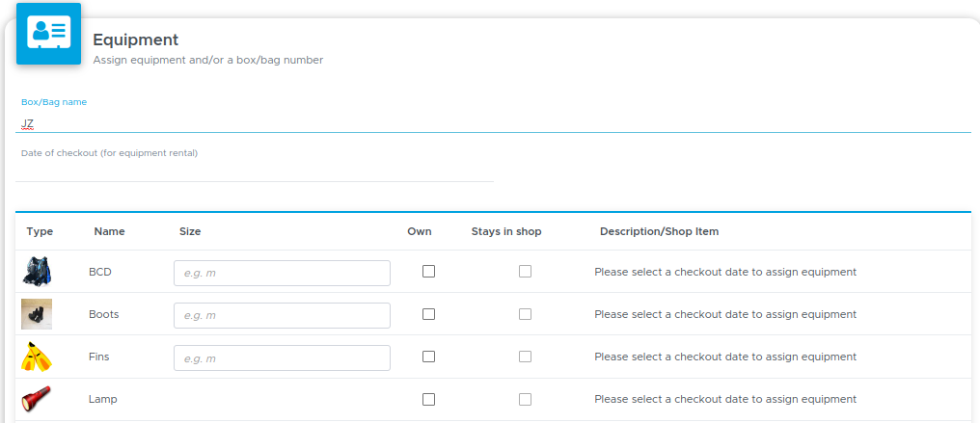
Task: Click the BCD row checkout date message
Action: pos(725,272)
